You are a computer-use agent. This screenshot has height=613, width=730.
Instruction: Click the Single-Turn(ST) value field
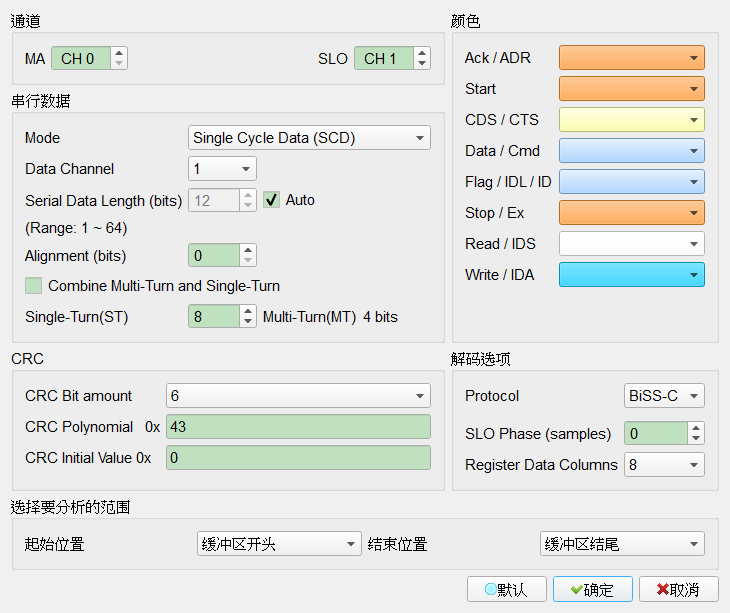(214, 316)
